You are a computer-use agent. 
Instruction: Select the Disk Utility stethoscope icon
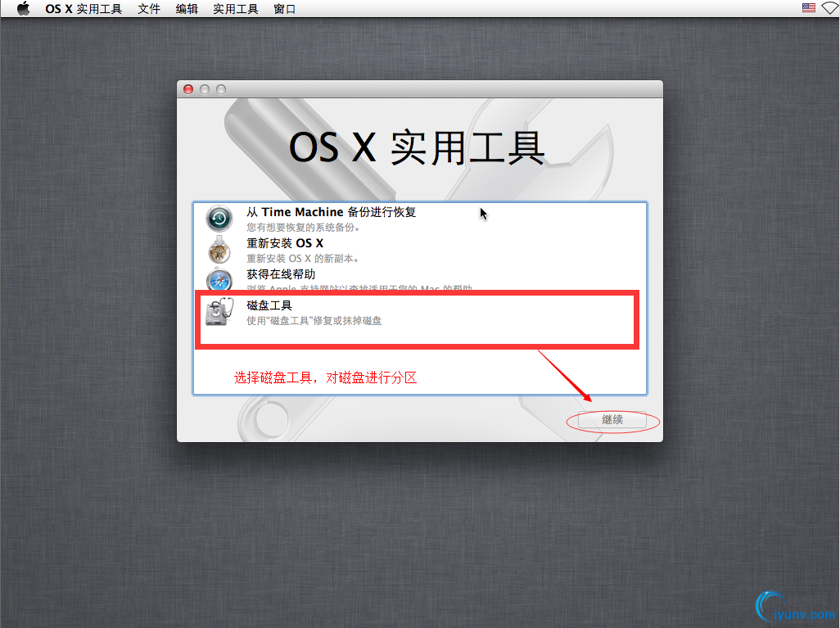click(220, 311)
